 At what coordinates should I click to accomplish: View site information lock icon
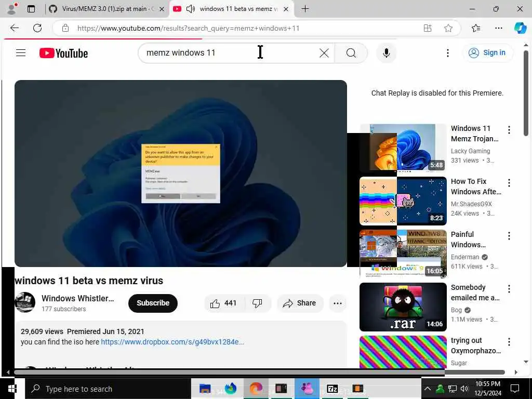[x=65, y=28]
